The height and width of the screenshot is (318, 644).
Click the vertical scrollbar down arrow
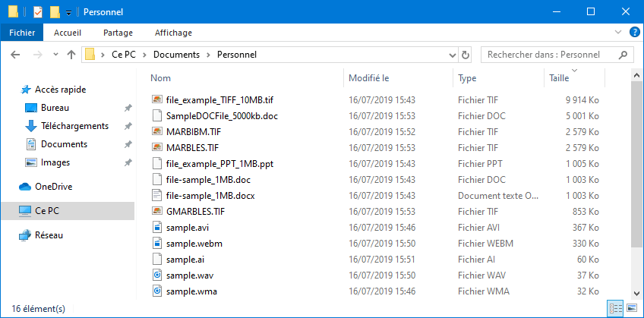click(x=636, y=293)
